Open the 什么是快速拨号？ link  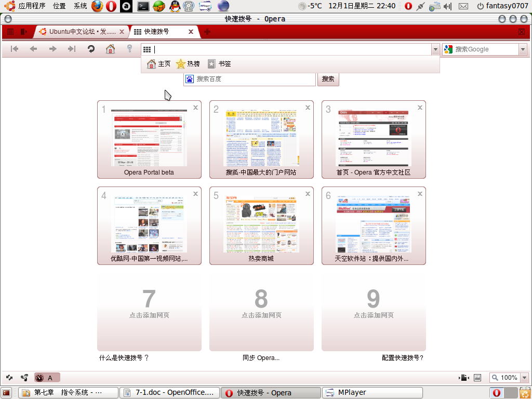124,357
